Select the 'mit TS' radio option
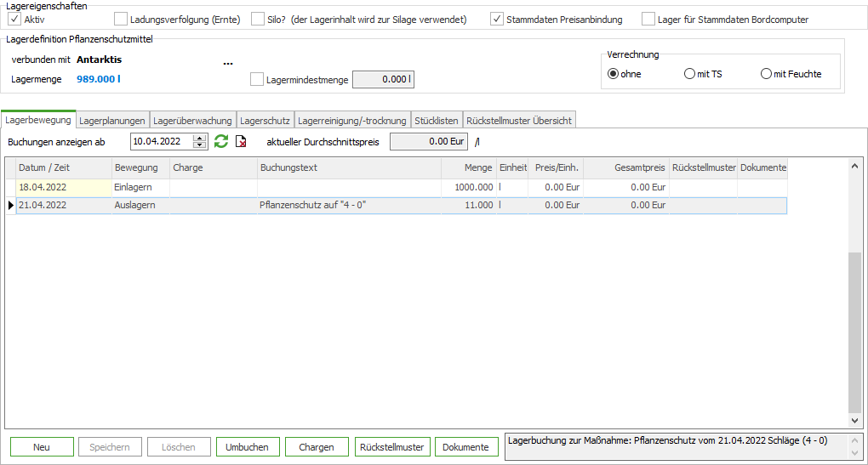This screenshot has width=868, height=465. tap(689, 74)
